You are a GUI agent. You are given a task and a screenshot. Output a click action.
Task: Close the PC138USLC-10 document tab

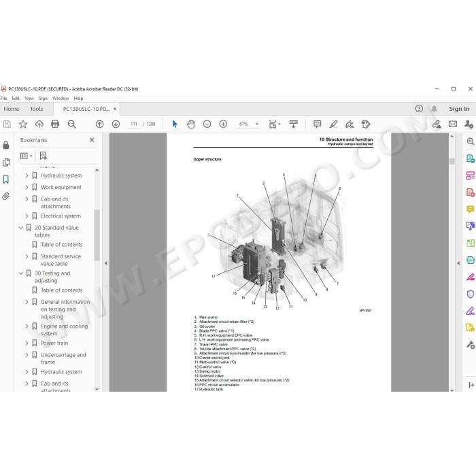[x=115, y=109]
